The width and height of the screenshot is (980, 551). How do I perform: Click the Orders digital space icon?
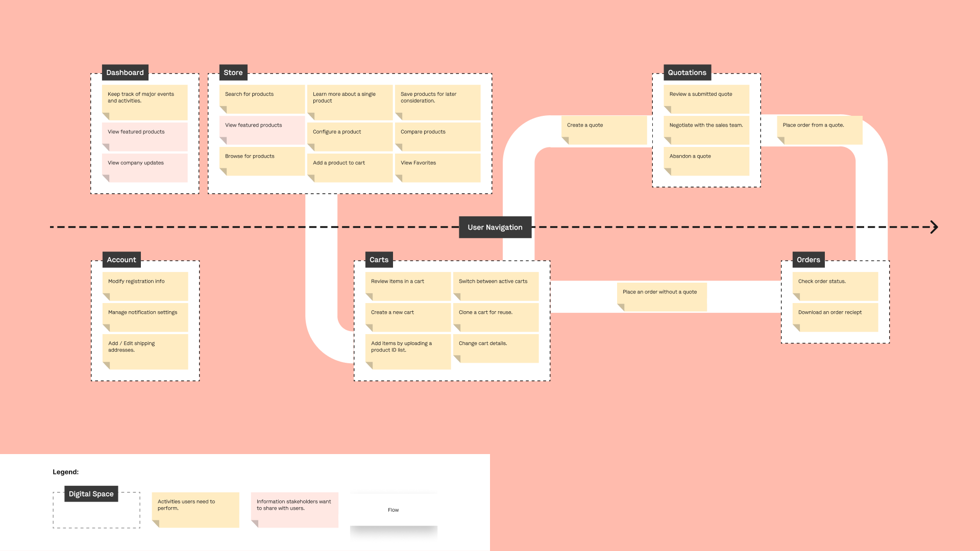807,260
